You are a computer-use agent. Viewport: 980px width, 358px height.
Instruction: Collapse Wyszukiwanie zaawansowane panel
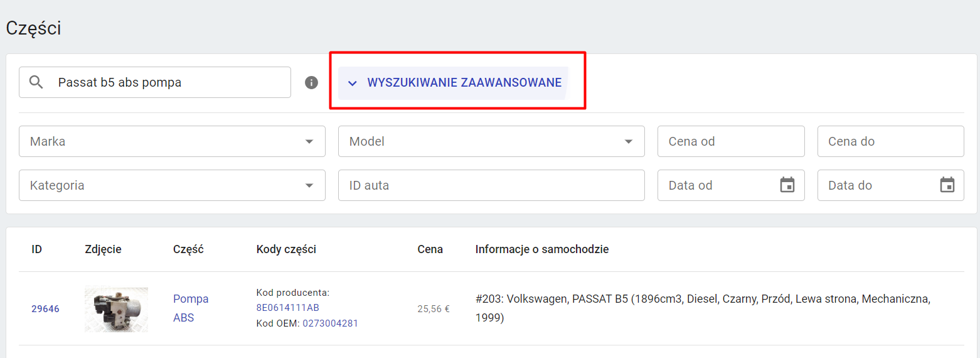(454, 83)
